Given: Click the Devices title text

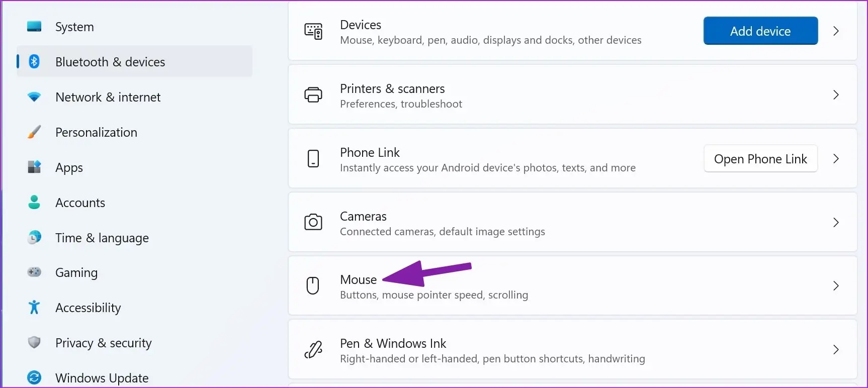Looking at the screenshot, I should pos(361,25).
